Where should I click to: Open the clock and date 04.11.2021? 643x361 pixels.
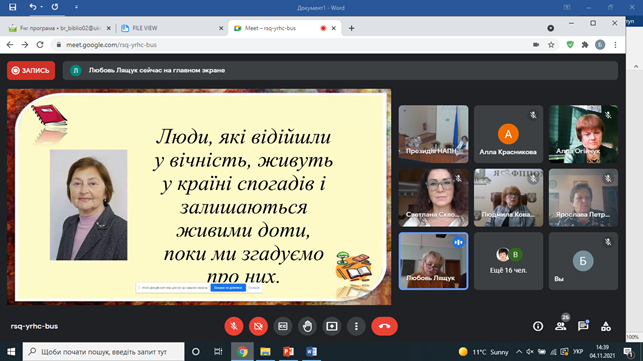click(x=602, y=352)
